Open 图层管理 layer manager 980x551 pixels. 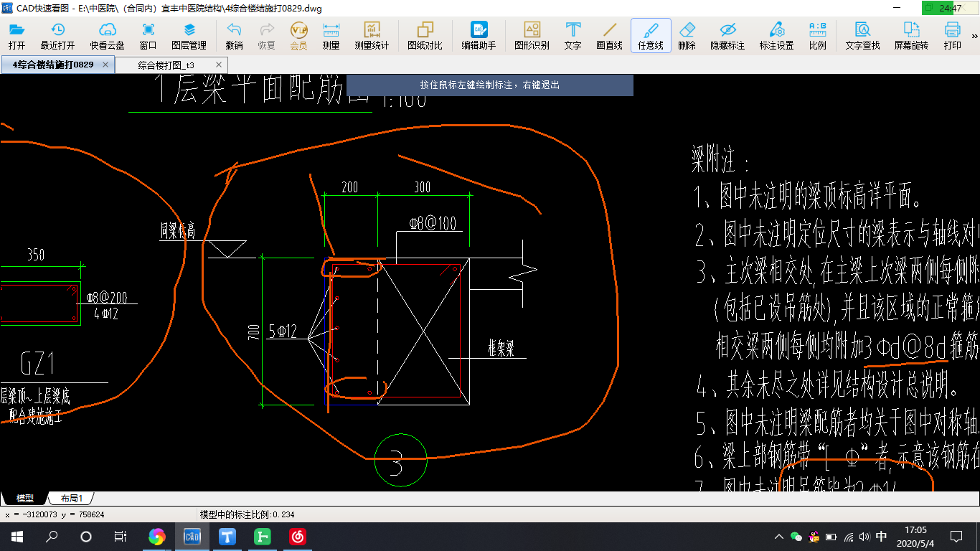tap(189, 35)
